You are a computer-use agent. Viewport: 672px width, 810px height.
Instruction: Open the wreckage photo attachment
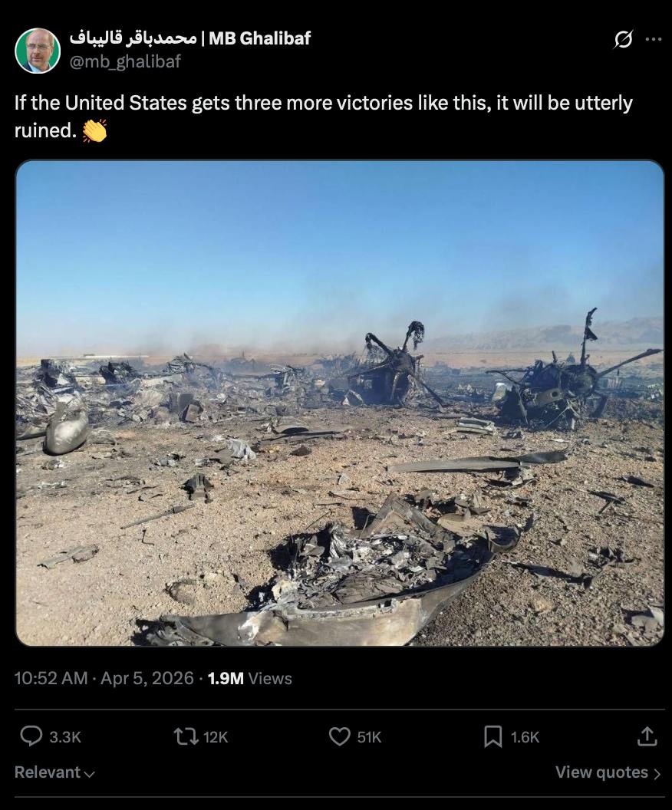pos(339,403)
